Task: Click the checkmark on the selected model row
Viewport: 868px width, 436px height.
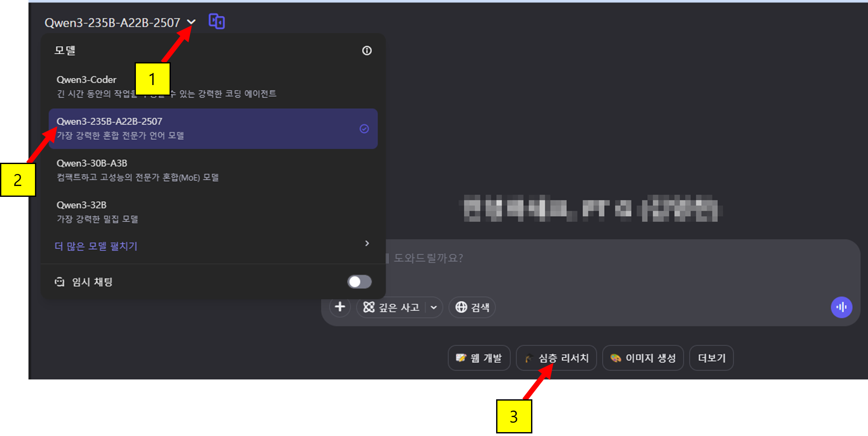Action: point(364,129)
